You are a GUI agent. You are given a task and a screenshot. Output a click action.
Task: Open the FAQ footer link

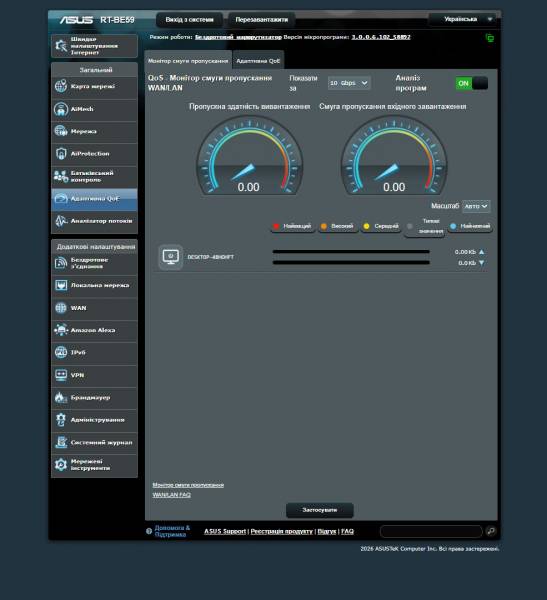[x=347, y=531]
